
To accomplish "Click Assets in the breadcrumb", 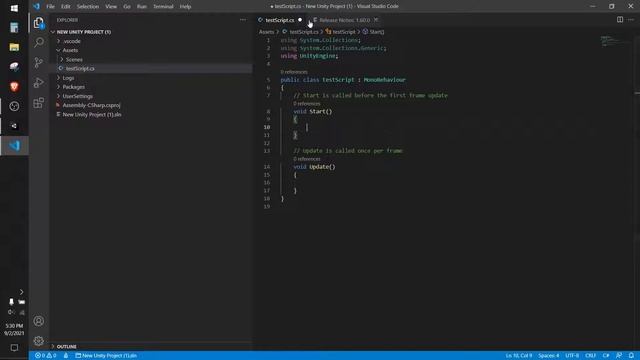I will pyautogui.click(x=267, y=32).
